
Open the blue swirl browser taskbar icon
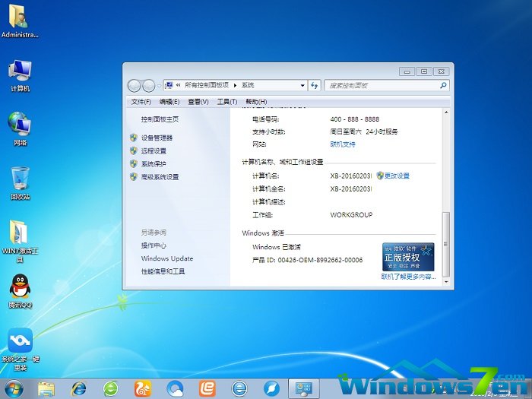[272, 389]
